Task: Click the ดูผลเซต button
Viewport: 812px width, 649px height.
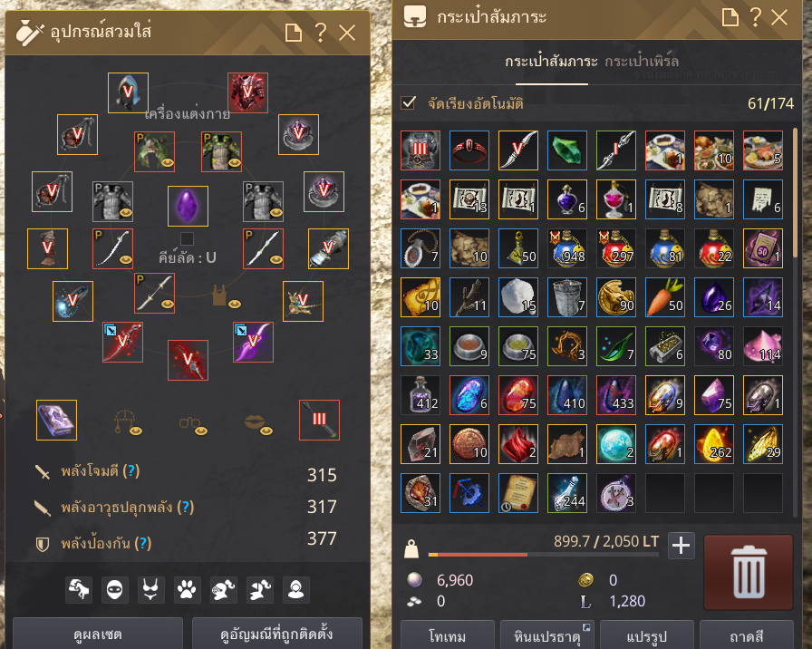Action: [x=97, y=633]
